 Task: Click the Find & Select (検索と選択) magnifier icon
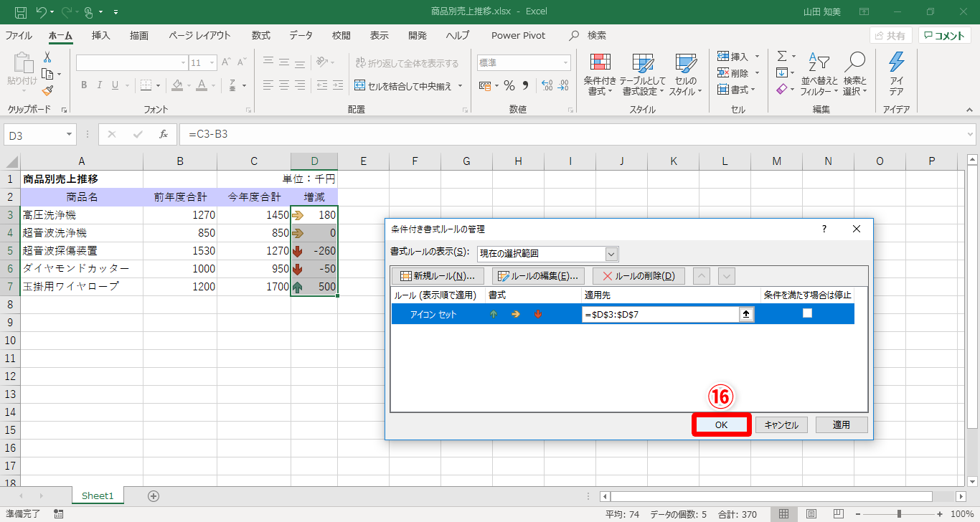pos(854,62)
